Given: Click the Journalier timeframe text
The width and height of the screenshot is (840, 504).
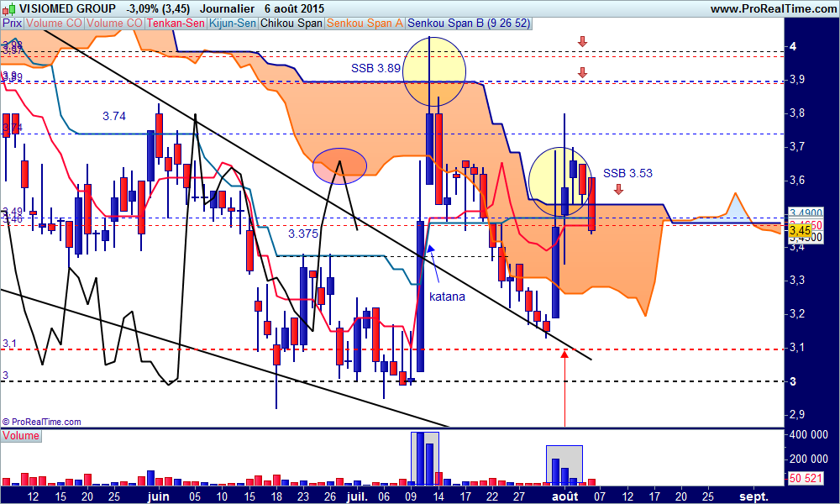Looking at the screenshot, I should click(227, 8).
